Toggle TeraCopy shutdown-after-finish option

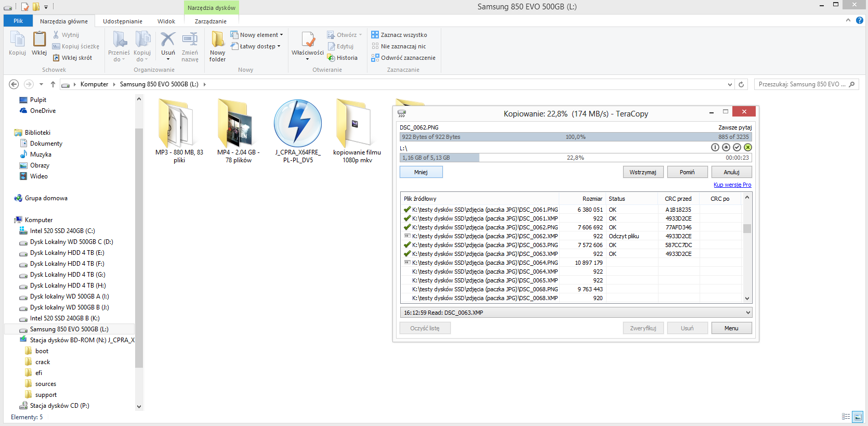pos(715,147)
